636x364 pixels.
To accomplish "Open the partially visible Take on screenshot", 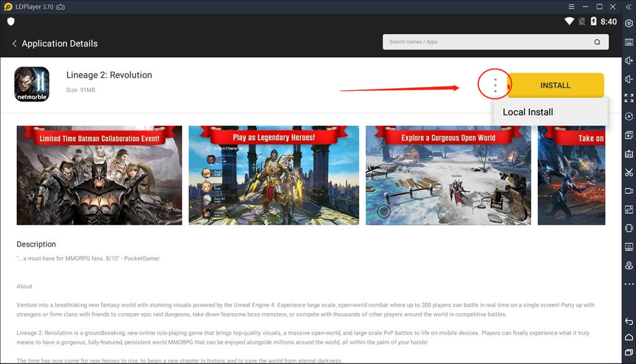I will (x=571, y=175).
